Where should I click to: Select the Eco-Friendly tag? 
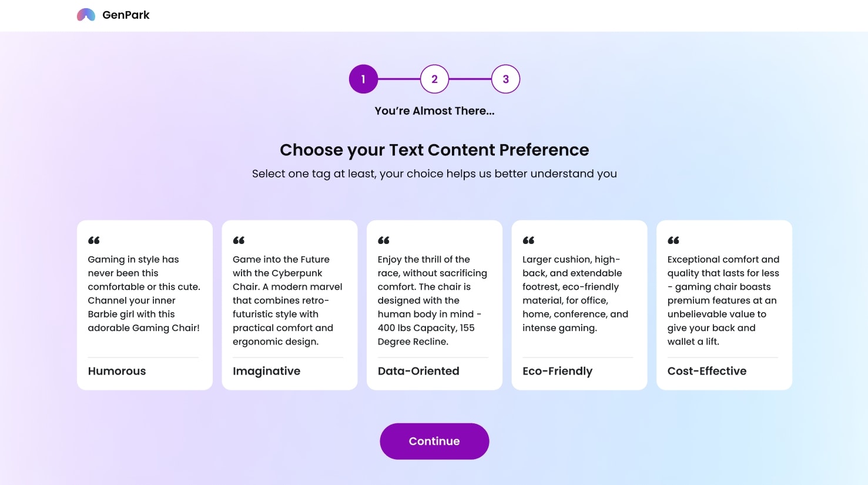coord(557,371)
